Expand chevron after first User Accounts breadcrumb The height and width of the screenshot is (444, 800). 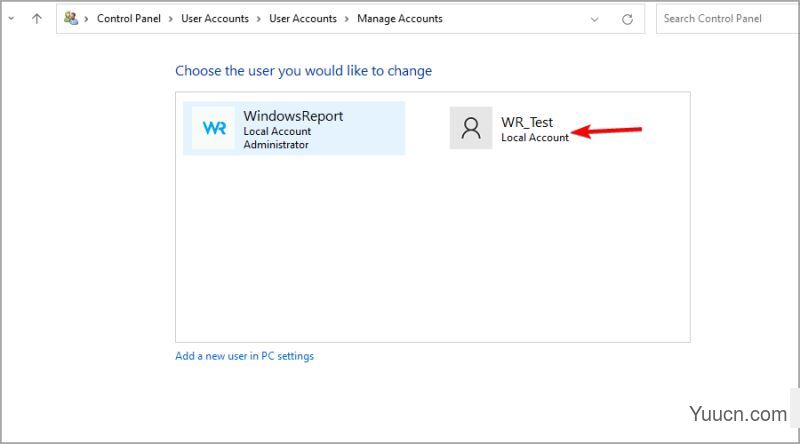coord(259,19)
